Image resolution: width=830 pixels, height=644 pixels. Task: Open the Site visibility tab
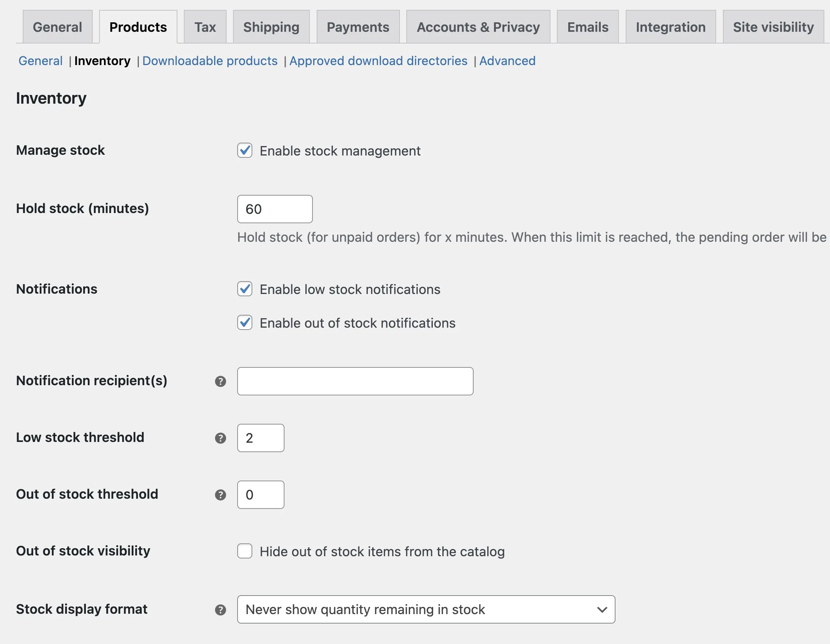[x=773, y=27]
